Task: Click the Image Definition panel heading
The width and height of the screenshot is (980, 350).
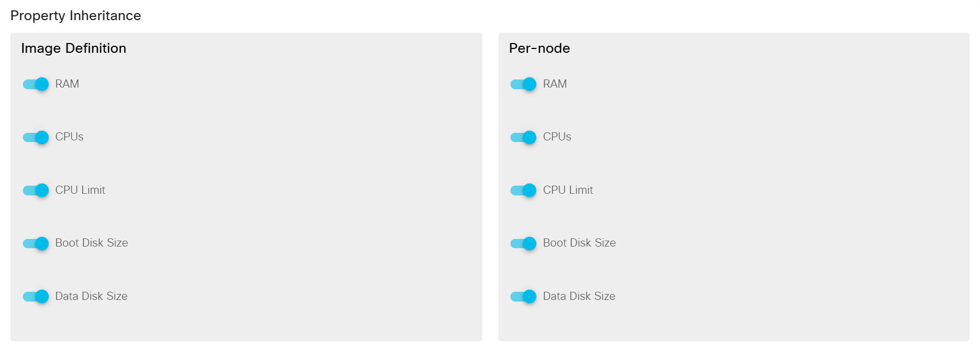Action: pyautogui.click(x=74, y=48)
